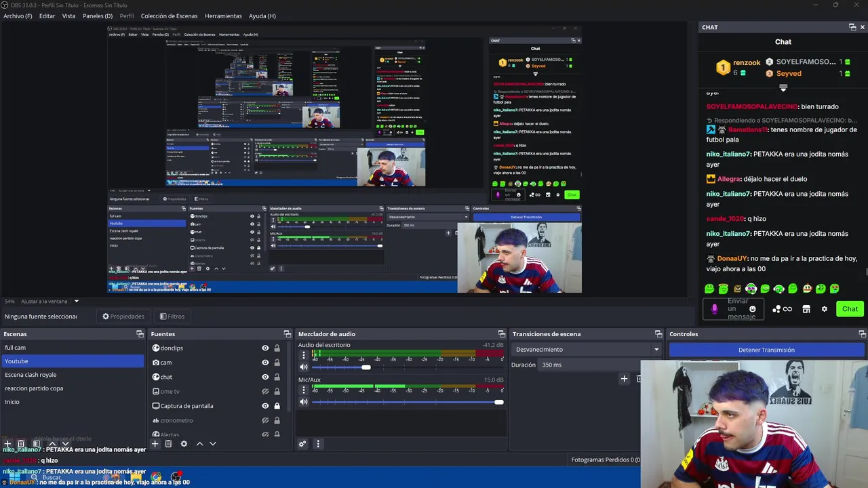Toggle lock on ome tv source
This screenshot has height=488, width=868.
(277, 392)
